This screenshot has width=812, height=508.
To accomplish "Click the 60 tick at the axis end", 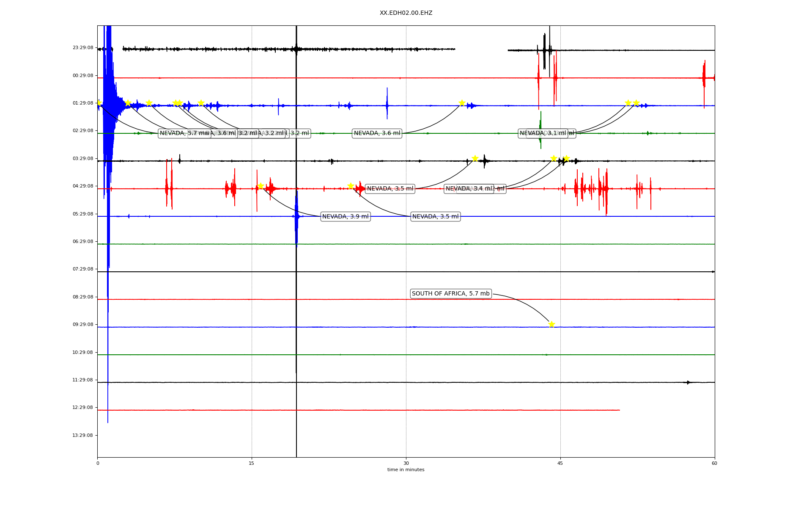I will [x=714, y=464].
